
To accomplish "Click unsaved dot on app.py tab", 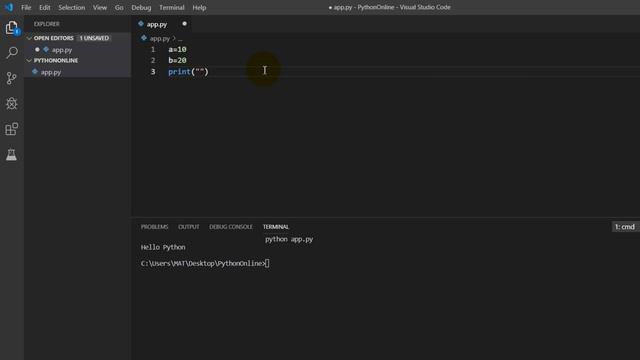I will point(184,24).
